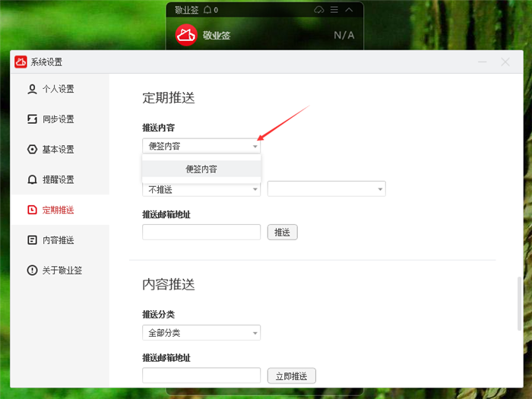Minimize the 系统设置 window
This screenshot has height=399, width=532.
click(x=483, y=62)
